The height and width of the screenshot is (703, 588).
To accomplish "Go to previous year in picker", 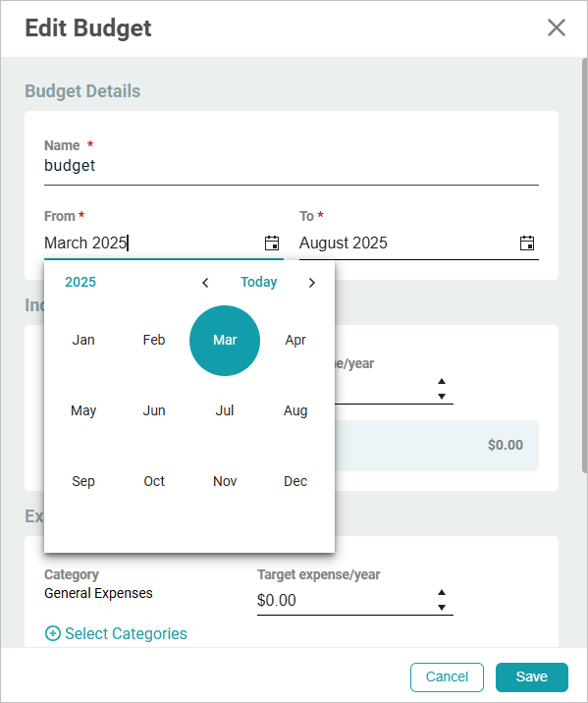I will (x=205, y=283).
